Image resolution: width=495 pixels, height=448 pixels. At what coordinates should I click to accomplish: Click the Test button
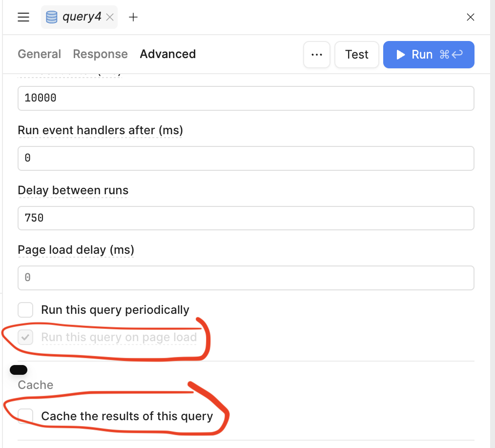click(356, 55)
